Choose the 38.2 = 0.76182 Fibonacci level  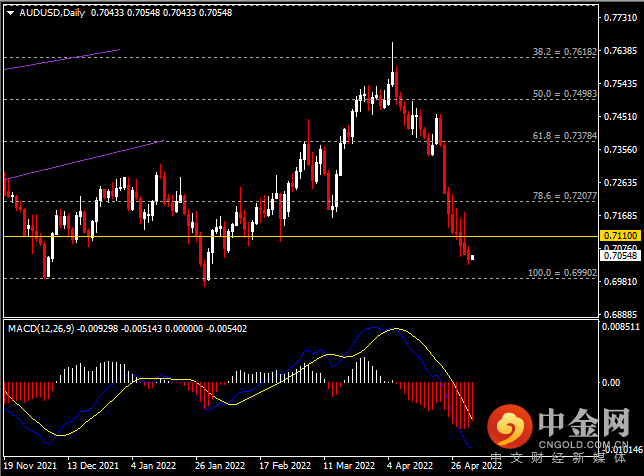565,52
